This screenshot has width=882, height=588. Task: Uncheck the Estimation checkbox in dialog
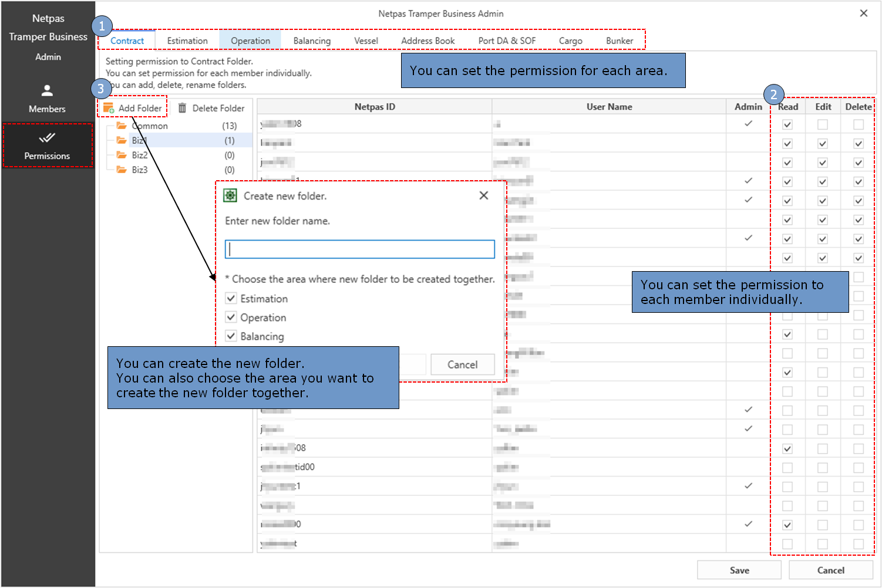[231, 298]
